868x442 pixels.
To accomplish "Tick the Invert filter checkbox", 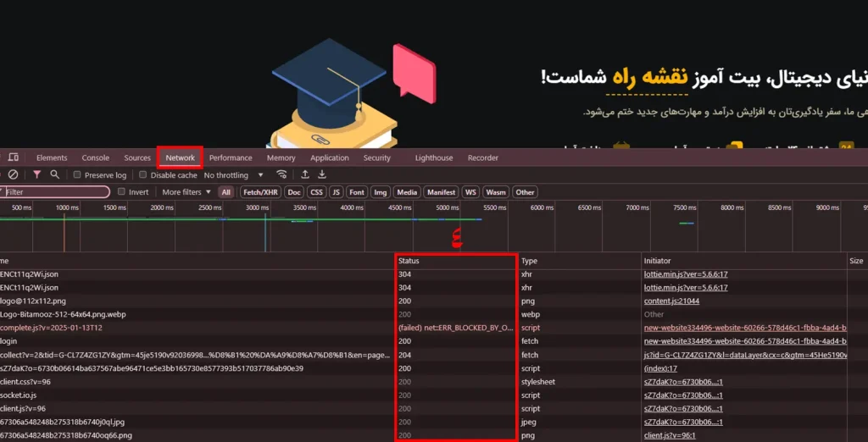I will pyautogui.click(x=122, y=192).
